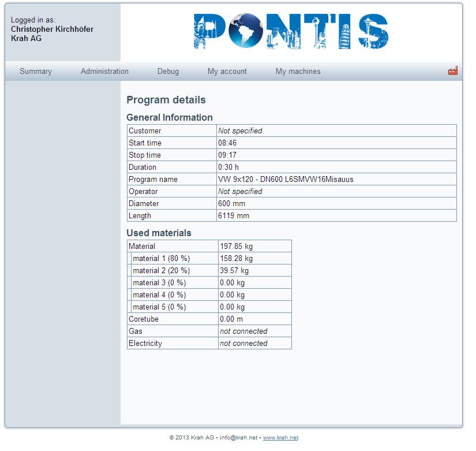
Task: Click the material 2 (20 %) row label
Action: tap(161, 271)
